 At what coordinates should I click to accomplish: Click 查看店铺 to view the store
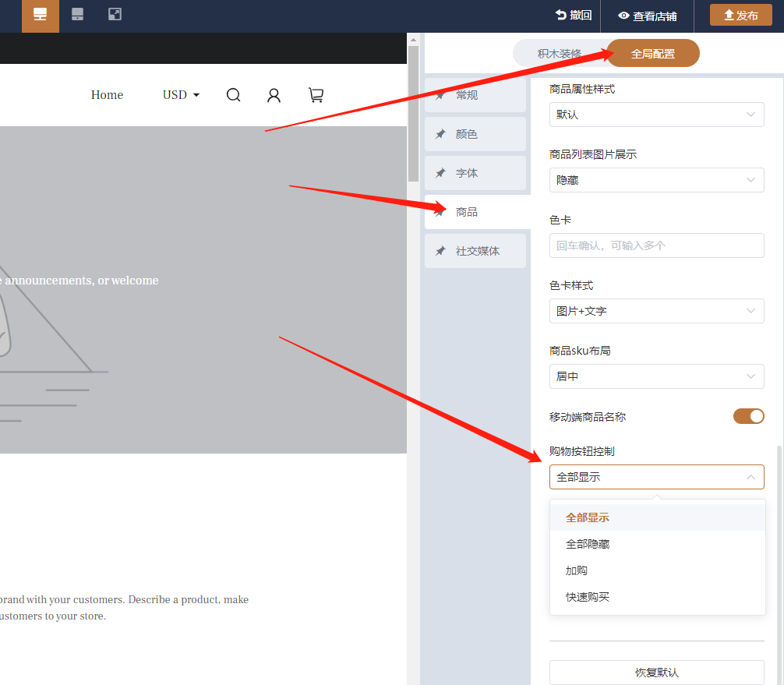click(647, 16)
